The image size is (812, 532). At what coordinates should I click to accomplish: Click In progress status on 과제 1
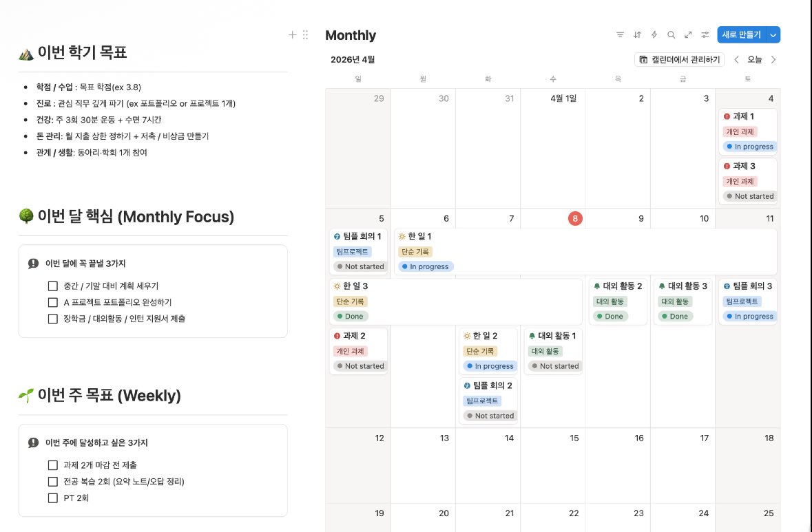(x=749, y=147)
